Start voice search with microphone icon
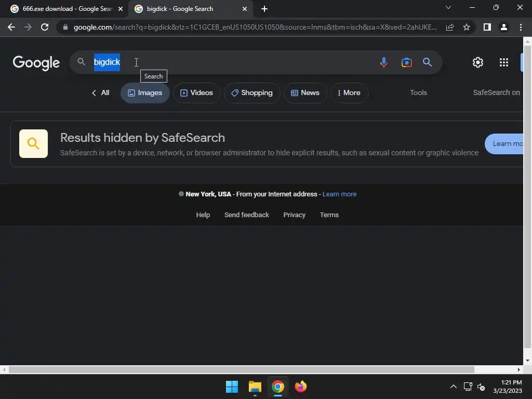This screenshot has height=399, width=532. (x=384, y=62)
